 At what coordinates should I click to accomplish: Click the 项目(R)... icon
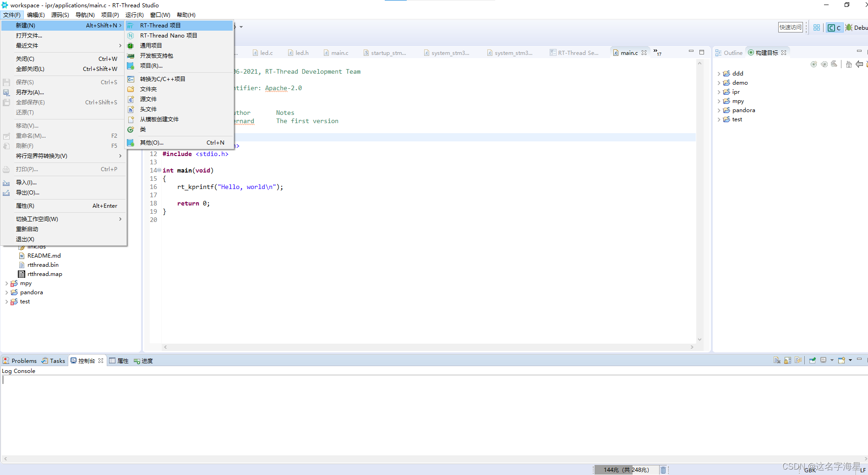pos(131,66)
